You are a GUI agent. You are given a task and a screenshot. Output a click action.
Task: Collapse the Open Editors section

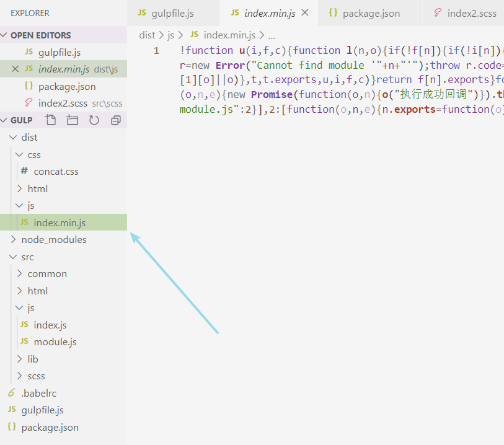click(x=5, y=35)
